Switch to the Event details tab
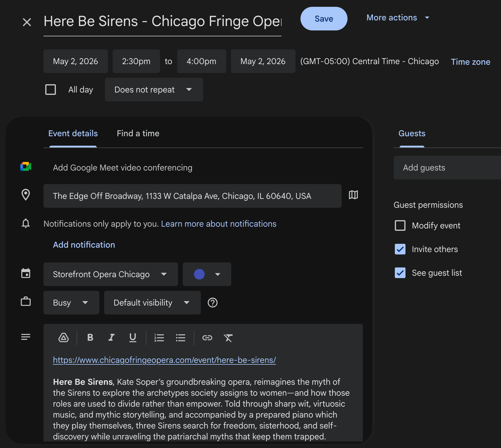The width and height of the screenshot is (501, 448). 73,134
